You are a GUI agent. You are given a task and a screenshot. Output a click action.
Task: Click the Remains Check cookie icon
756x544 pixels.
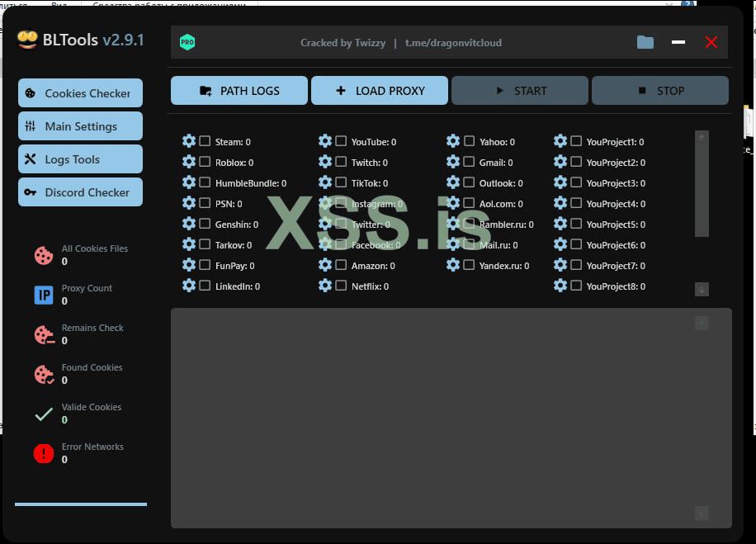(44, 334)
